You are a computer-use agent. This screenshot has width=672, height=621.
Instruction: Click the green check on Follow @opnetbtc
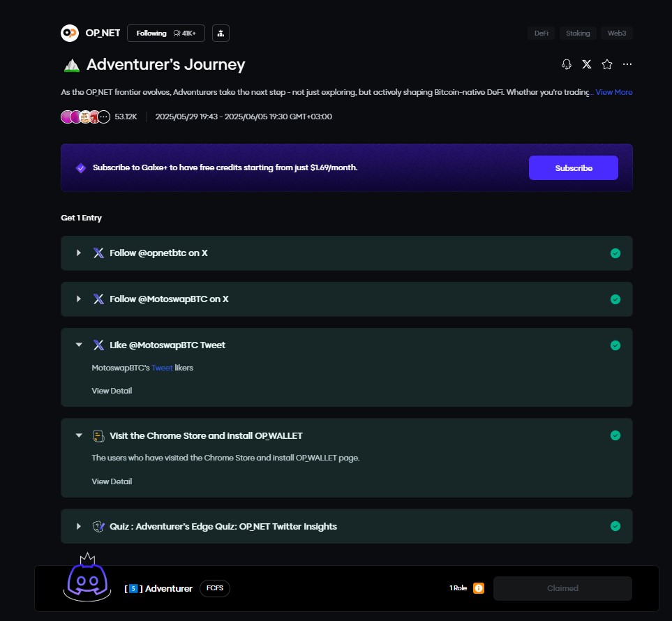tap(615, 253)
